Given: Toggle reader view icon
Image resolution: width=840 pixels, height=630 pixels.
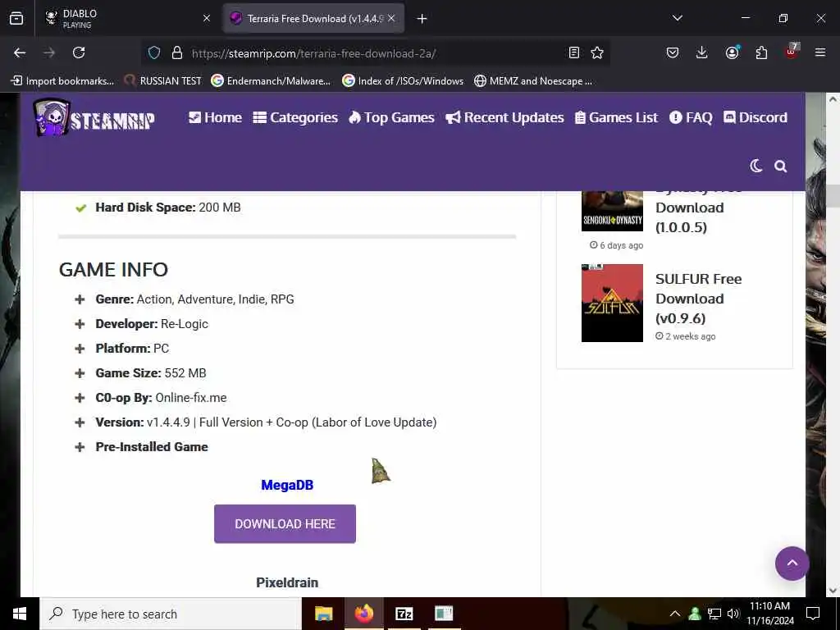Looking at the screenshot, I should click(x=573, y=52).
